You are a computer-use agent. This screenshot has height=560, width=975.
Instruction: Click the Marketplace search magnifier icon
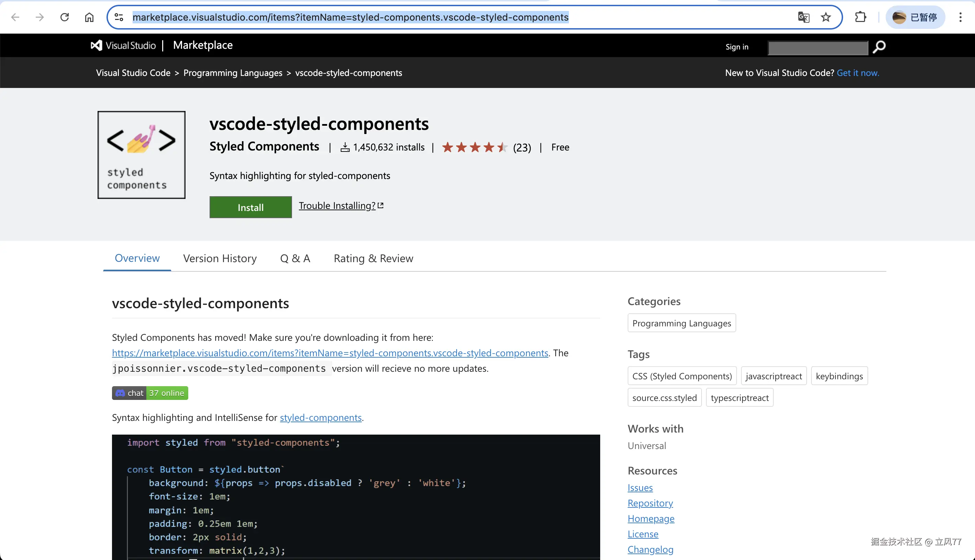coord(879,47)
